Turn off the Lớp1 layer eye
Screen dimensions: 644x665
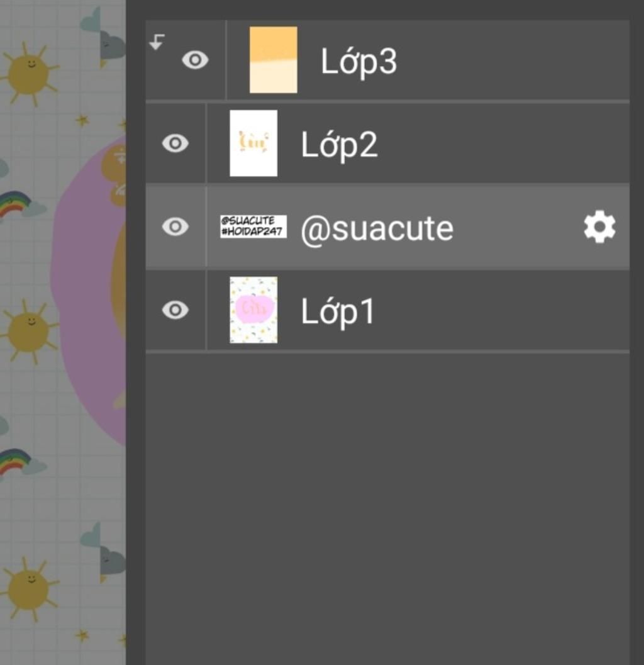(x=175, y=310)
